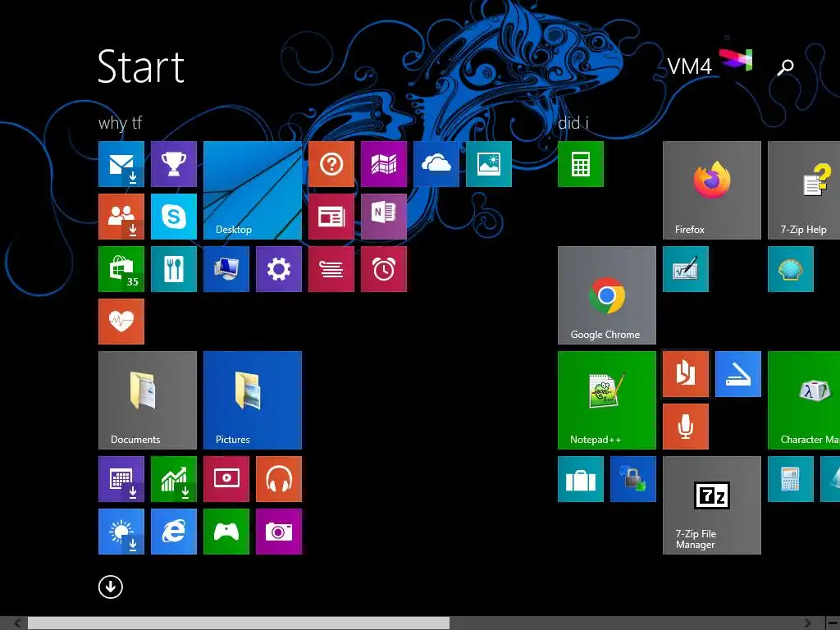
Task: Launch the Google Chrome tile
Action: point(606,295)
